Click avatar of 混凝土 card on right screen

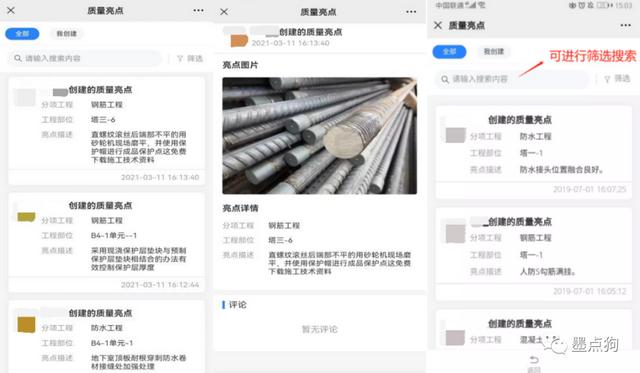455,337
